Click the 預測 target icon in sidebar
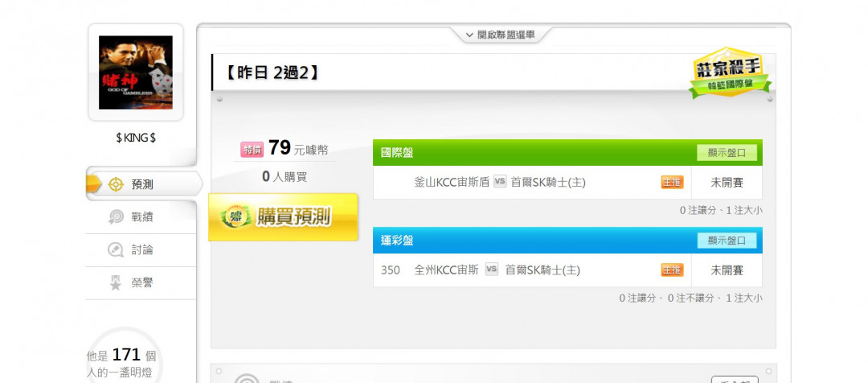 point(116,184)
